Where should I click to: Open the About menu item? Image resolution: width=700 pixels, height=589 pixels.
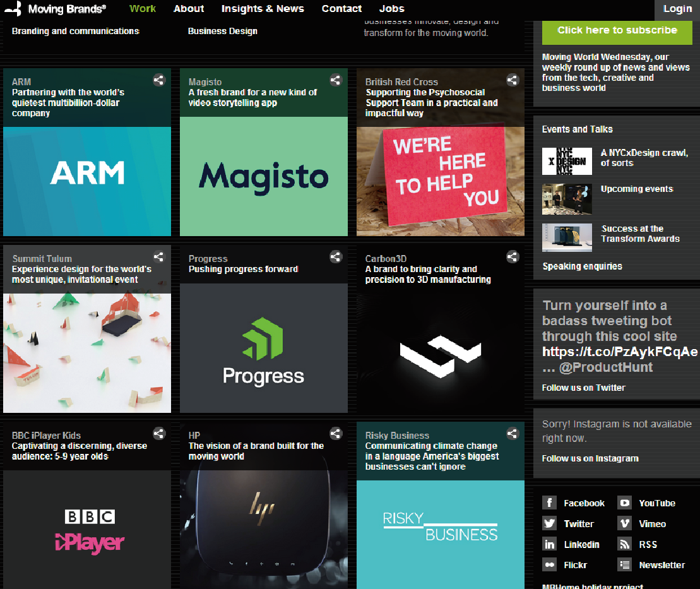pyautogui.click(x=189, y=8)
